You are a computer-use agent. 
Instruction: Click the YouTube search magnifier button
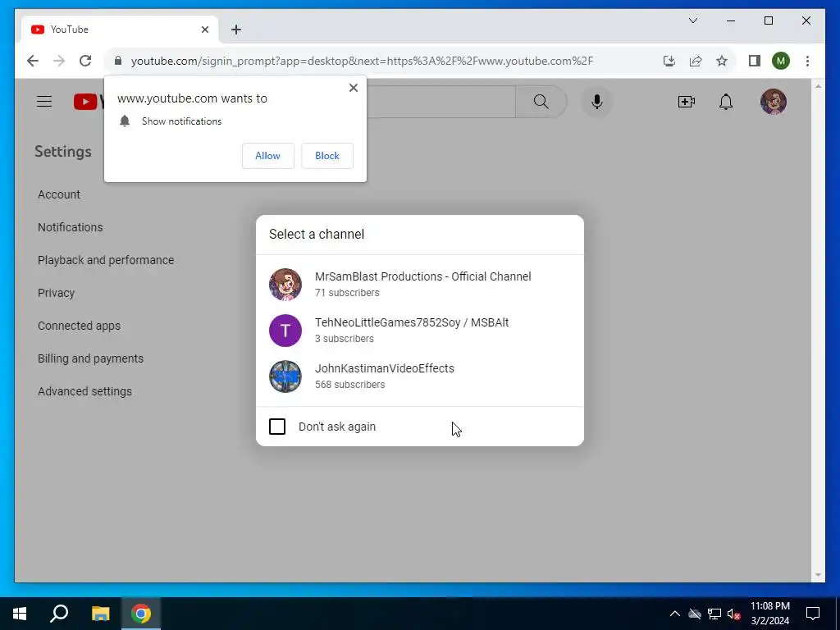[x=541, y=101]
